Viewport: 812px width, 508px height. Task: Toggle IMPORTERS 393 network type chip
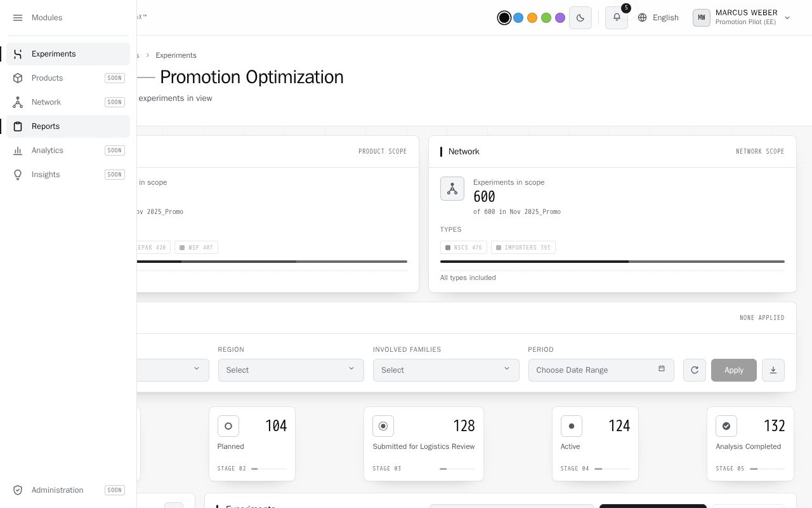523,248
